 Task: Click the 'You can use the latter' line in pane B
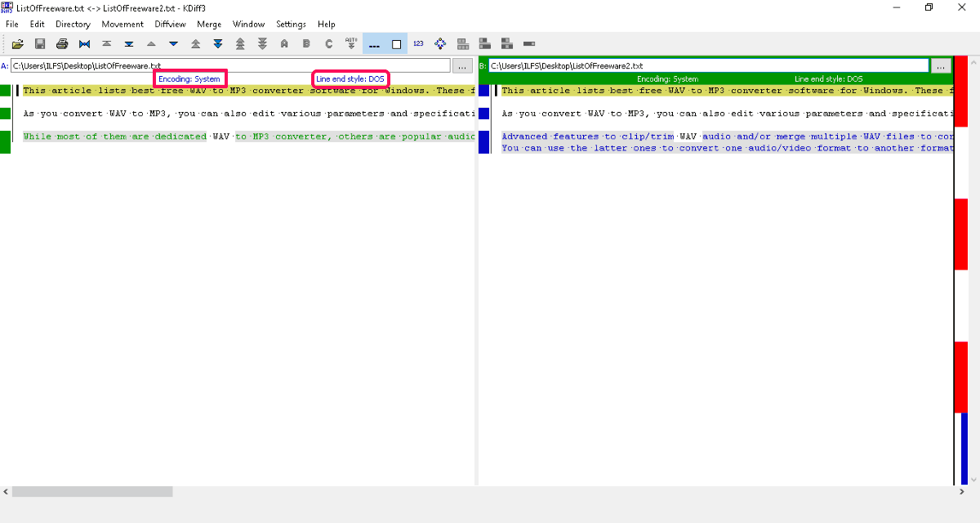pos(727,148)
